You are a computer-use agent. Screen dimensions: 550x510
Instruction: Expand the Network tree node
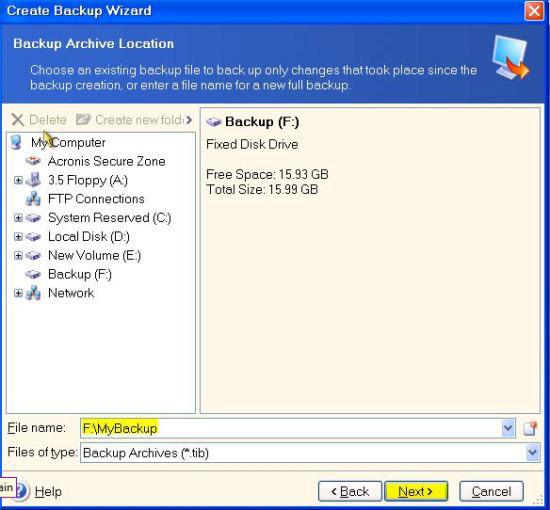(x=18, y=293)
